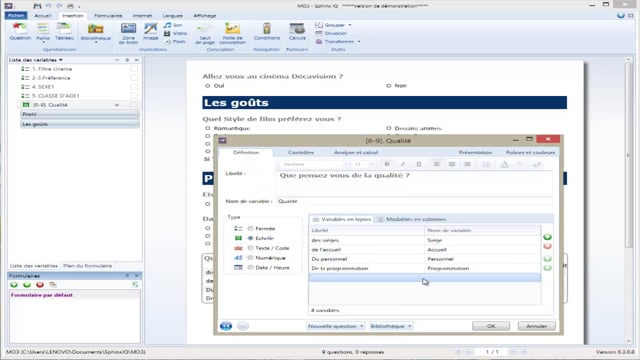This screenshot has width=640, height=360.
Task: Align the Libellé text left
Action: click(436, 164)
